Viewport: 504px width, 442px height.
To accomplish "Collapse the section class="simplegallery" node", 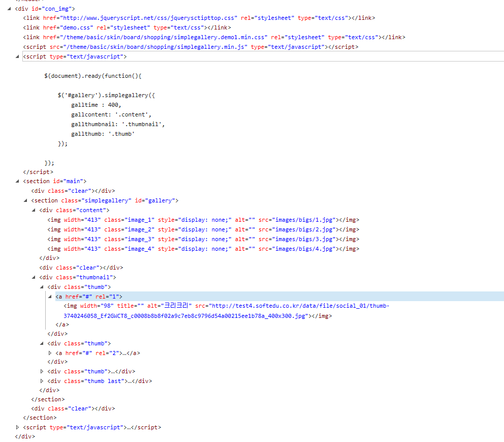I will point(25,200).
